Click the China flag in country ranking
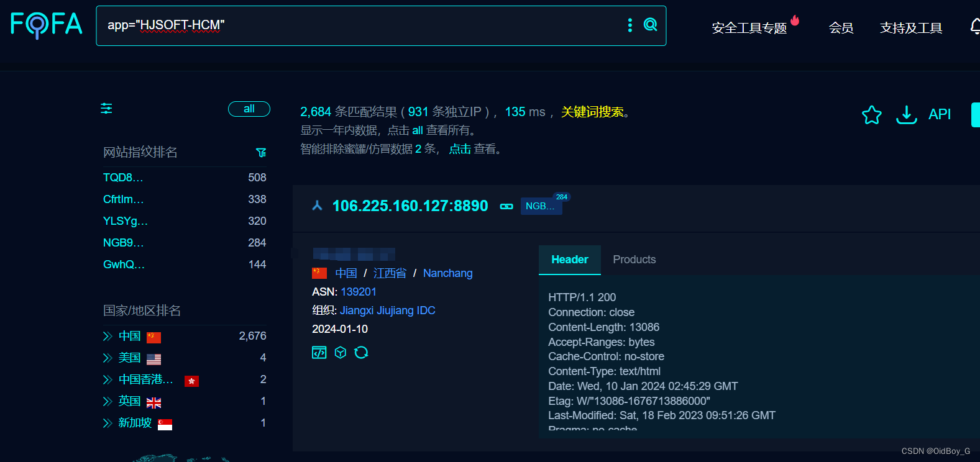This screenshot has height=462, width=980. [x=153, y=337]
